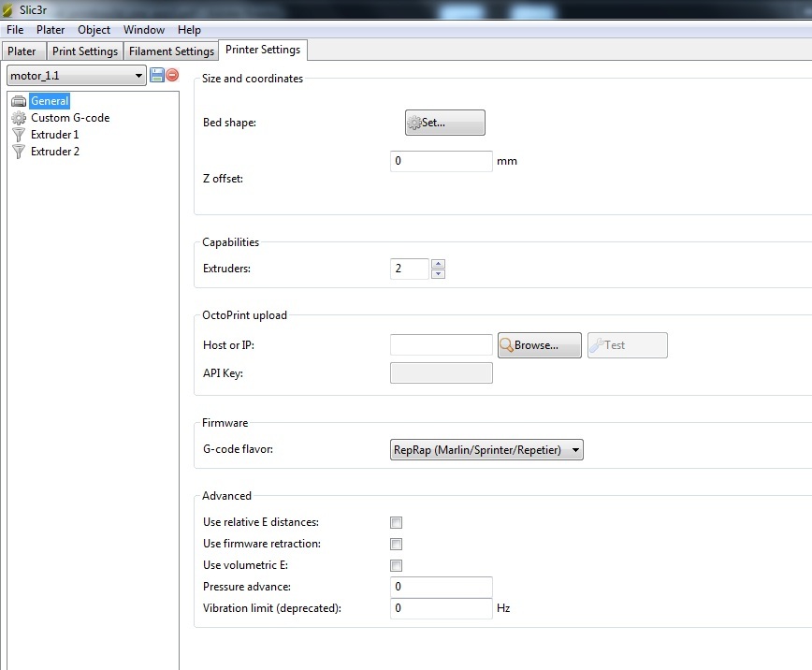Open the Help menu
This screenshot has width=812, height=670.
point(189,30)
